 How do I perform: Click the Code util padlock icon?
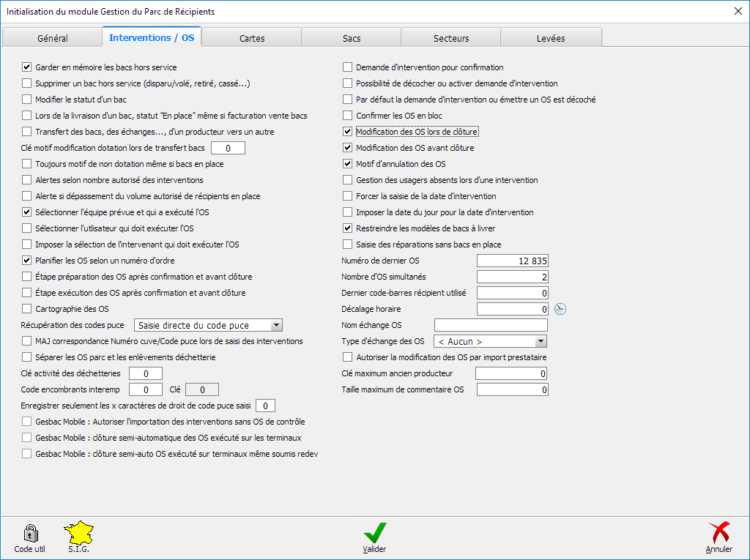point(29,533)
